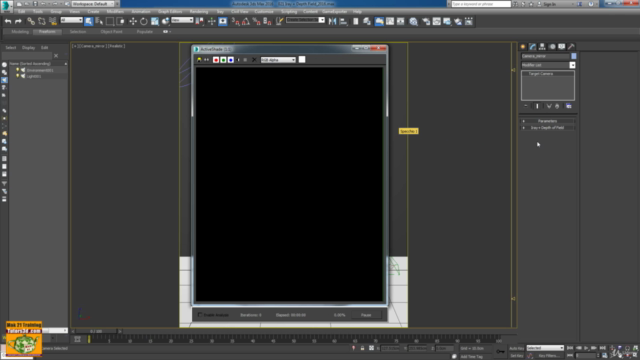The image size is (640, 360).
Task: Activate the Select and Rotate tool
Action: pos(144,21)
